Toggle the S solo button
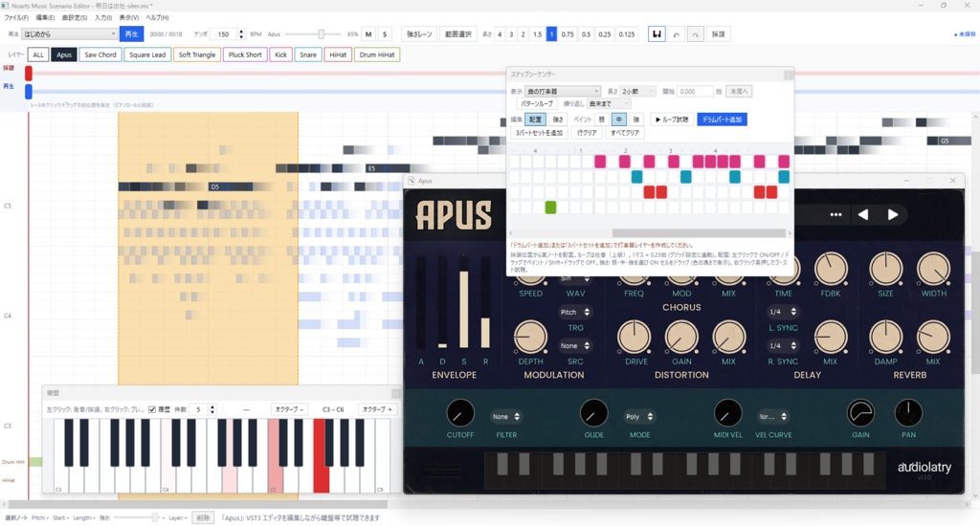 (x=385, y=34)
